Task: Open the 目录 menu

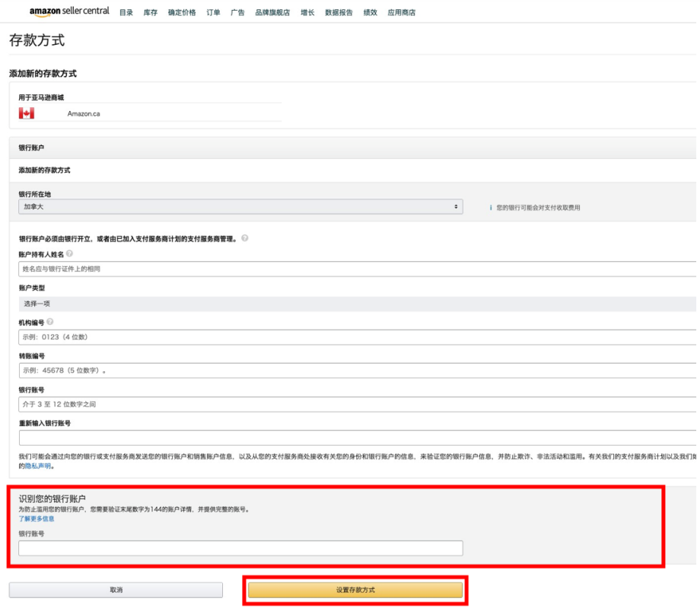Action: pos(126,12)
